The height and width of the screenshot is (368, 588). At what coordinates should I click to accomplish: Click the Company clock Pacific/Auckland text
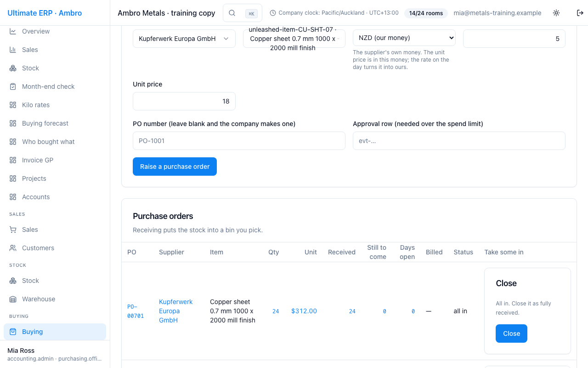[x=339, y=13]
